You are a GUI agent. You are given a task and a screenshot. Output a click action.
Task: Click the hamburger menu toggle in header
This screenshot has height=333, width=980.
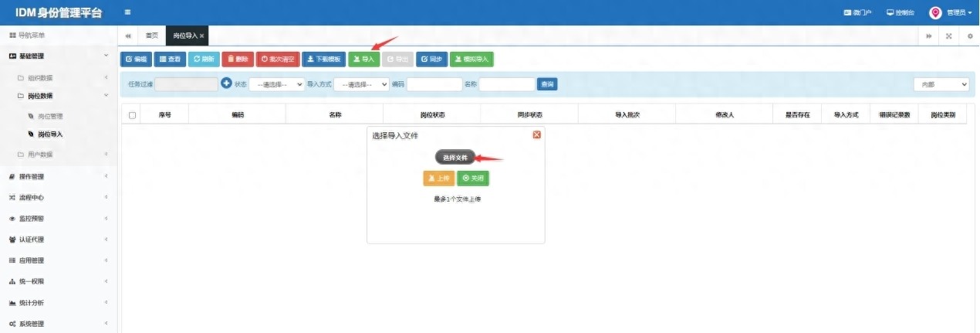[x=127, y=12]
